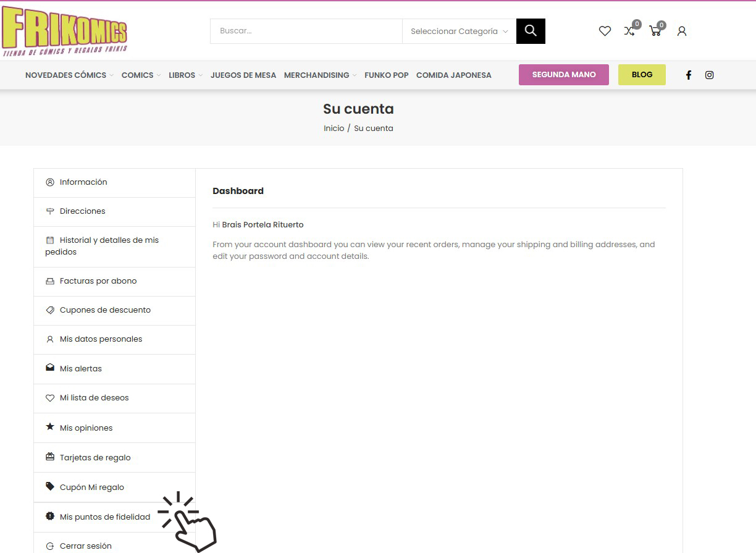Click the Segunda Mano button
The height and width of the screenshot is (553, 756).
point(564,75)
